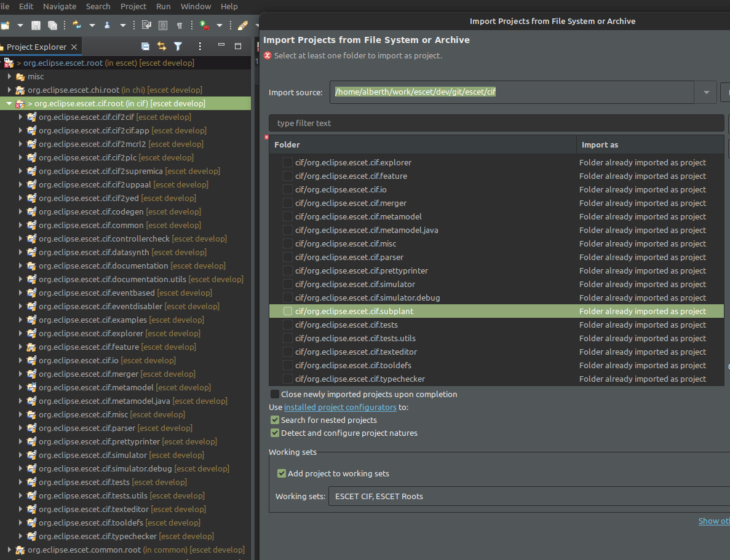The width and height of the screenshot is (730, 560).
Task: Sort by the Folder column header
Action: click(x=423, y=145)
